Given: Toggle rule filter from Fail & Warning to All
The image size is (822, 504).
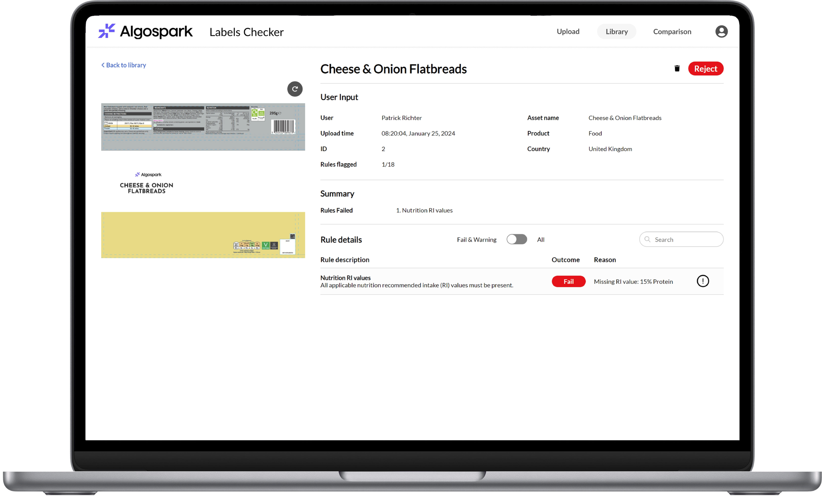Looking at the screenshot, I should click(x=516, y=239).
